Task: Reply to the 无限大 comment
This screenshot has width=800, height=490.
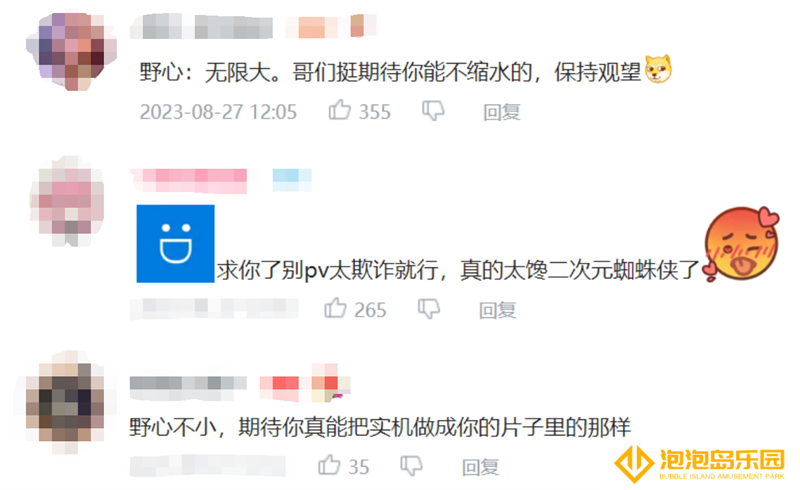Action: pos(502,112)
